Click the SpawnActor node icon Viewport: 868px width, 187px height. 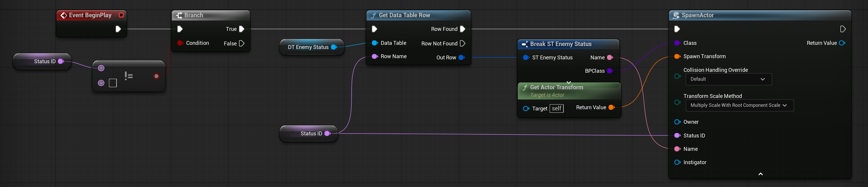pyautogui.click(x=676, y=15)
